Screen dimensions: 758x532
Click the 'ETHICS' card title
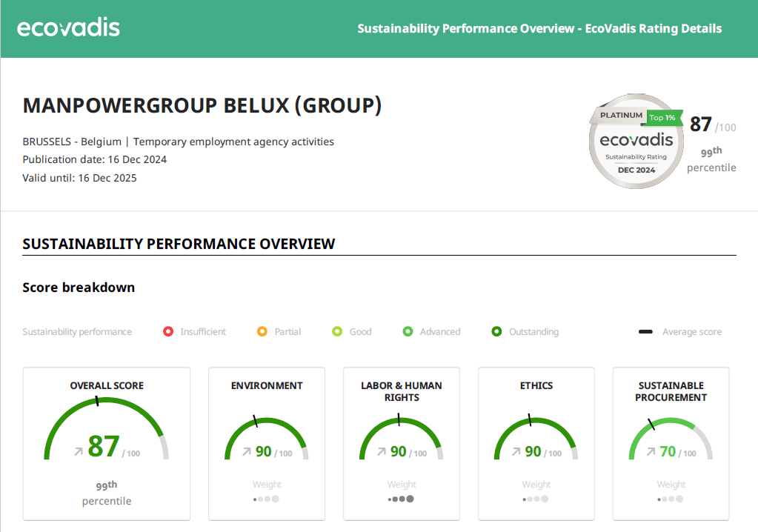pyautogui.click(x=536, y=385)
